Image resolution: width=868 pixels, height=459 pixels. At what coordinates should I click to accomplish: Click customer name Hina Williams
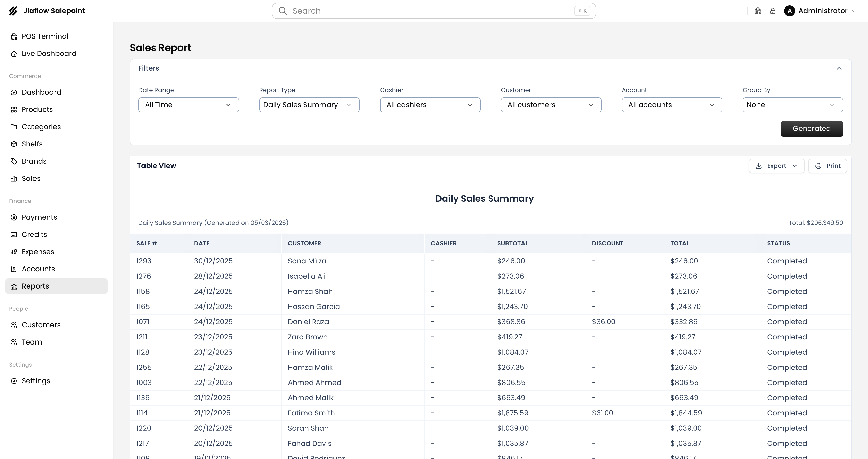tap(311, 352)
